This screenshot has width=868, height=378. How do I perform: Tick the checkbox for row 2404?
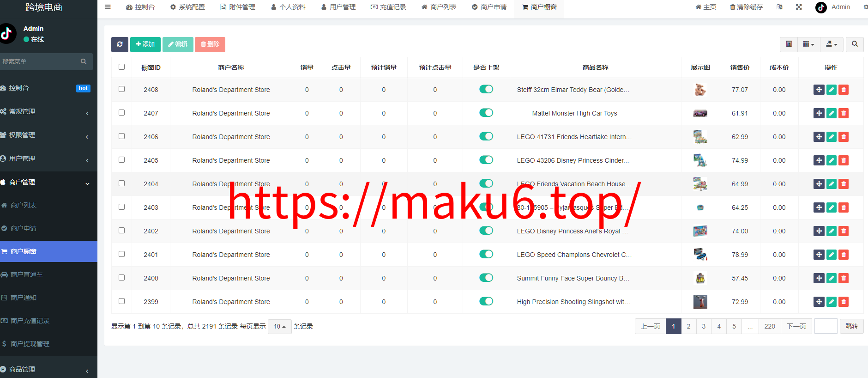[121, 183]
